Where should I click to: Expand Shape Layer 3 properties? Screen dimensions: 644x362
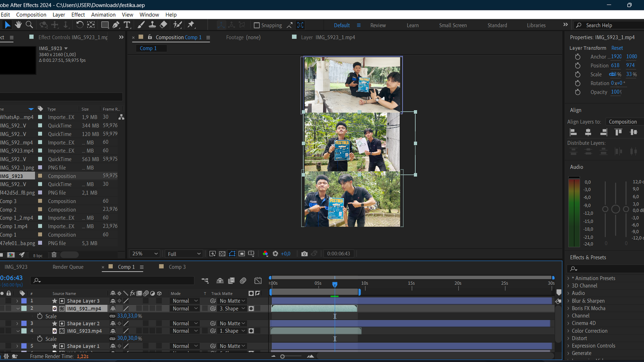pyautogui.click(x=17, y=301)
